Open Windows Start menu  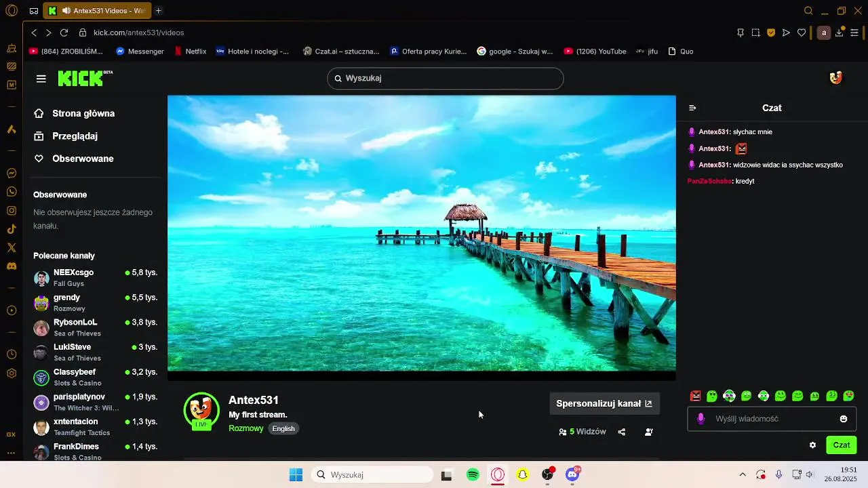tap(296, 474)
